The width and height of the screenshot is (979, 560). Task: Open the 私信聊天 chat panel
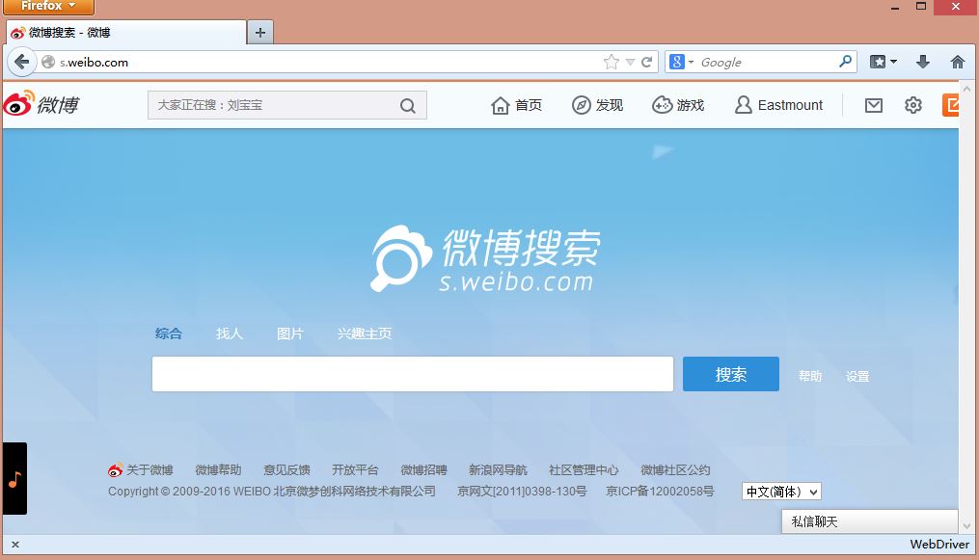click(x=869, y=521)
